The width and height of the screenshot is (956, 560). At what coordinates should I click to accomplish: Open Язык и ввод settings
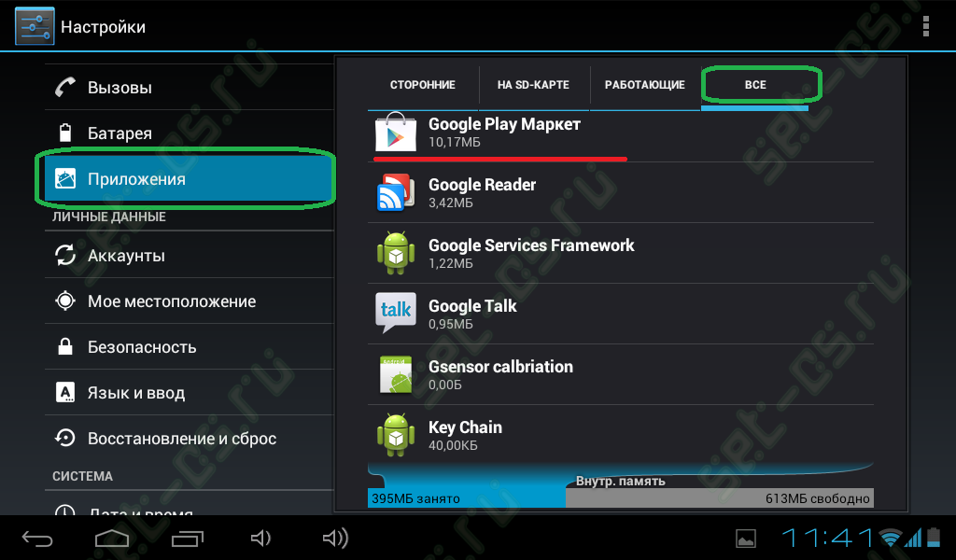(189, 392)
